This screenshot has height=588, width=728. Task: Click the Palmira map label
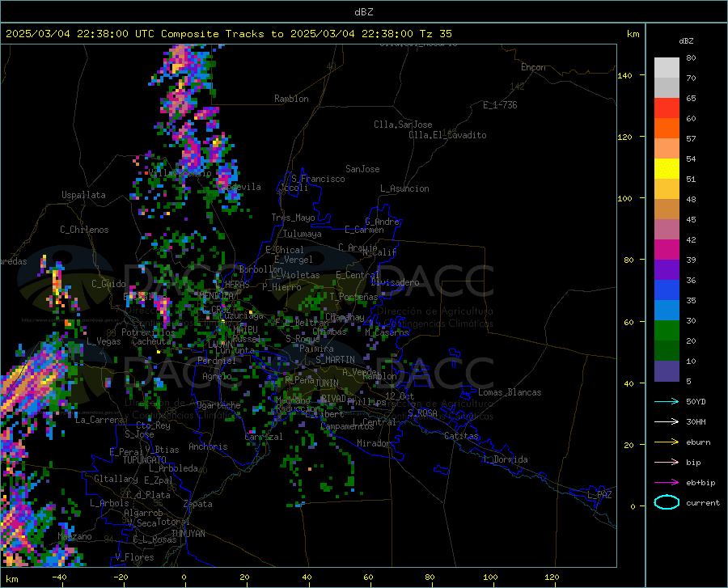point(316,348)
